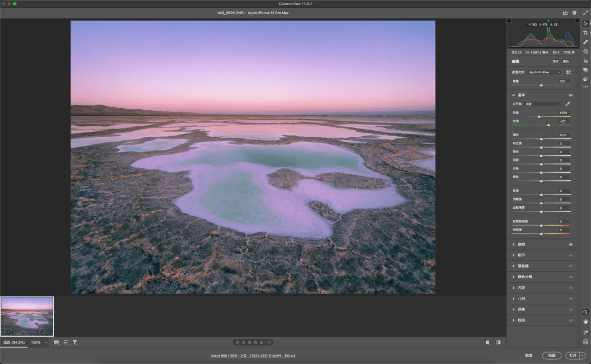Toggle the grid overlay icon
Viewport: 591px width, 364px height.
(586, 342)
